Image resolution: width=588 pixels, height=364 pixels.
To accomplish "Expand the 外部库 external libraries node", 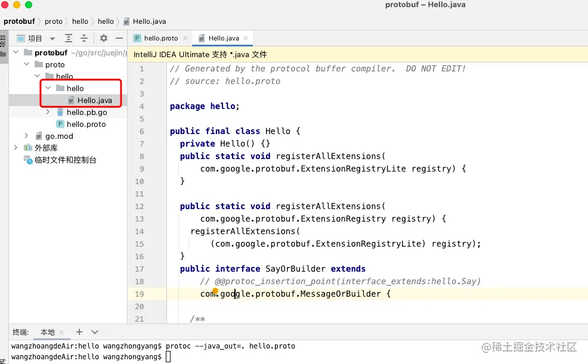I will pyautogui.click(x=16, y=148).
